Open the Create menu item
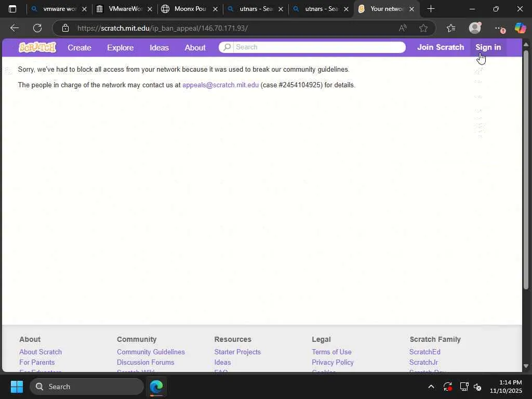Screen dimensions: 532x399 79,47
